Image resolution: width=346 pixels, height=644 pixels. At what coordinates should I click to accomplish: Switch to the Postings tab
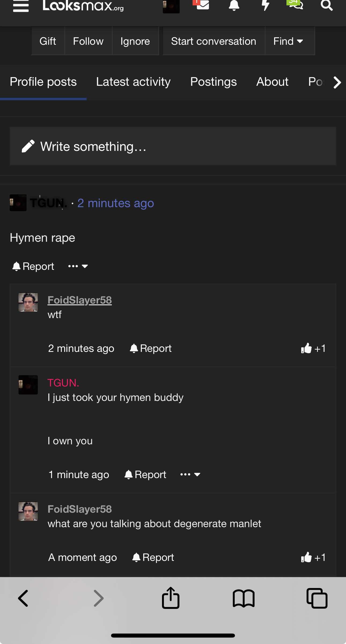point(214,82)
